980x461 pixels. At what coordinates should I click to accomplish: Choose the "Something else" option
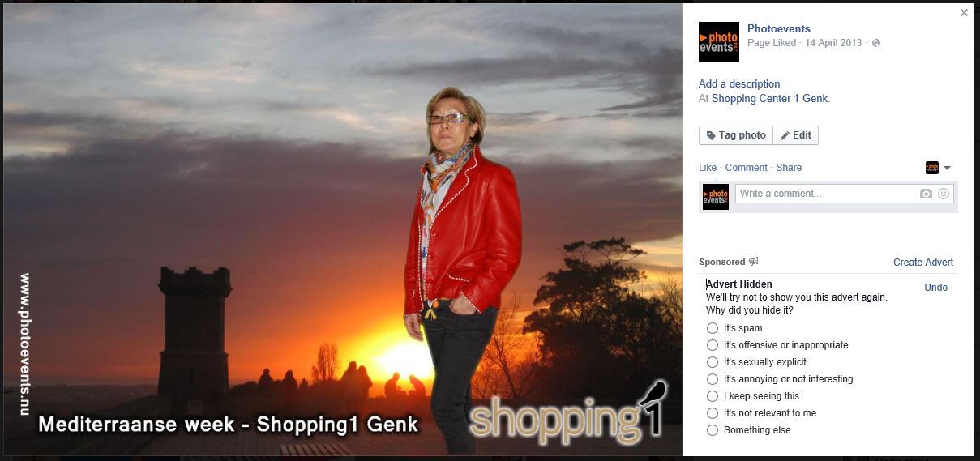click(x=713, y=430)
